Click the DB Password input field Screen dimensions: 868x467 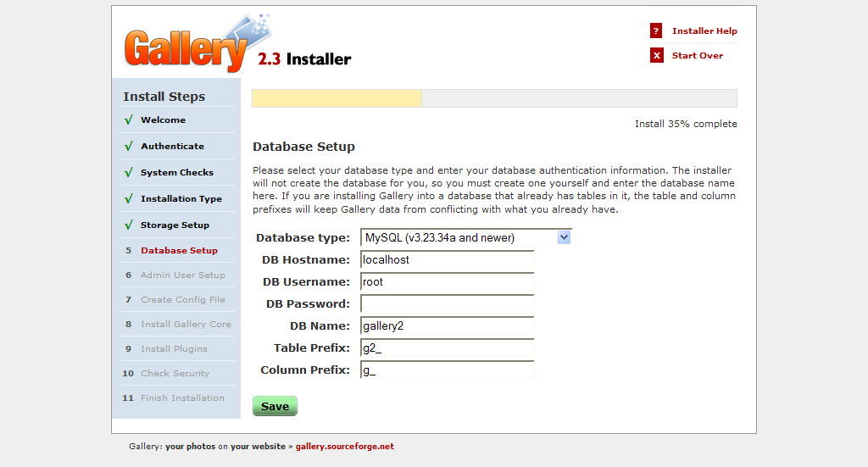tap(448, 303)
